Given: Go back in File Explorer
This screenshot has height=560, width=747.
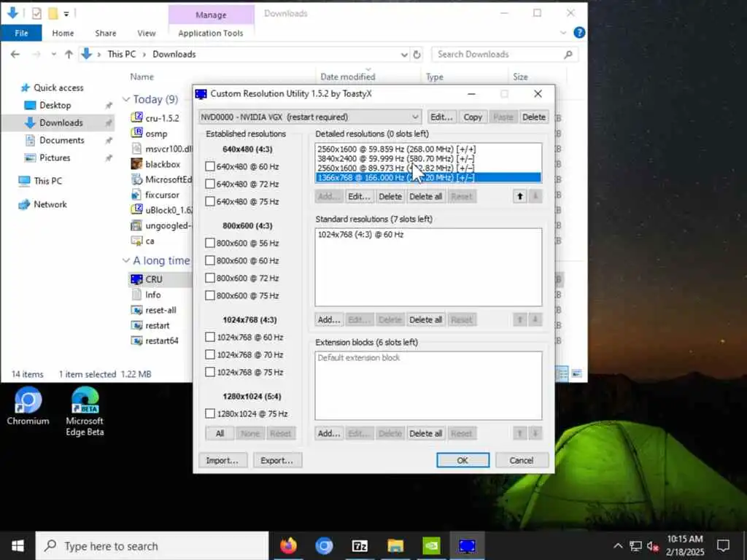Looking at the screenshot, I should tap(15, 54).
